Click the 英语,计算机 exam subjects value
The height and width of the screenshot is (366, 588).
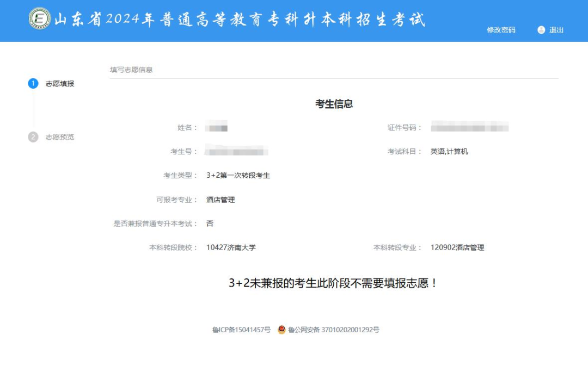[449, 152]
